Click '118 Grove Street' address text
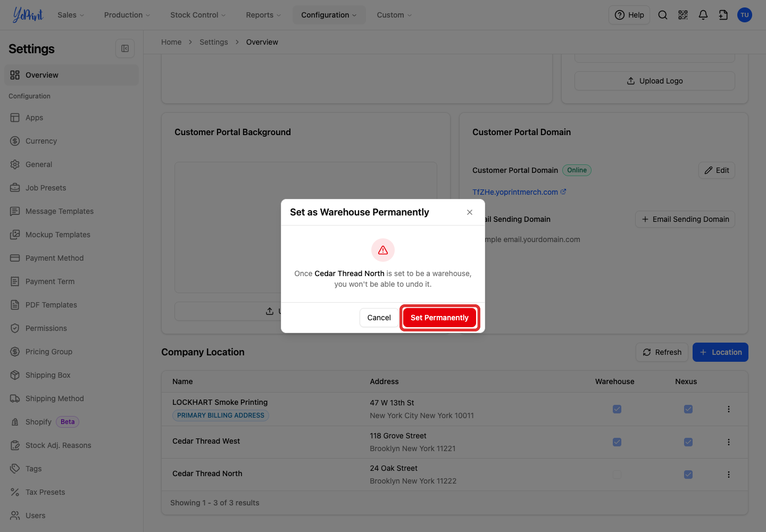Screen dimensions: 766x532 (x=398, y=436)
